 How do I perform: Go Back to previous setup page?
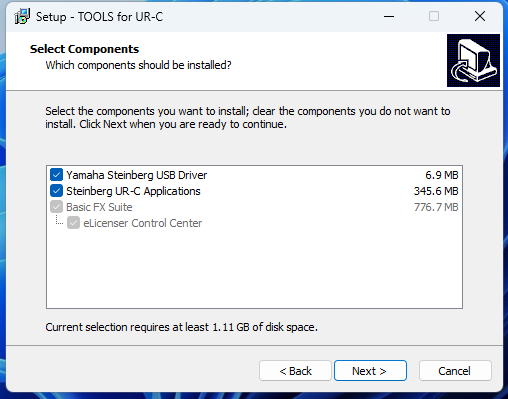[295, 370]
